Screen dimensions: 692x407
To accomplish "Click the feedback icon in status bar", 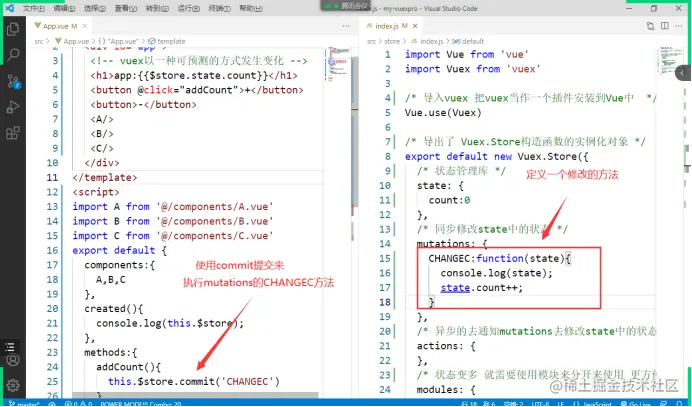I will (x=665, y=404).
